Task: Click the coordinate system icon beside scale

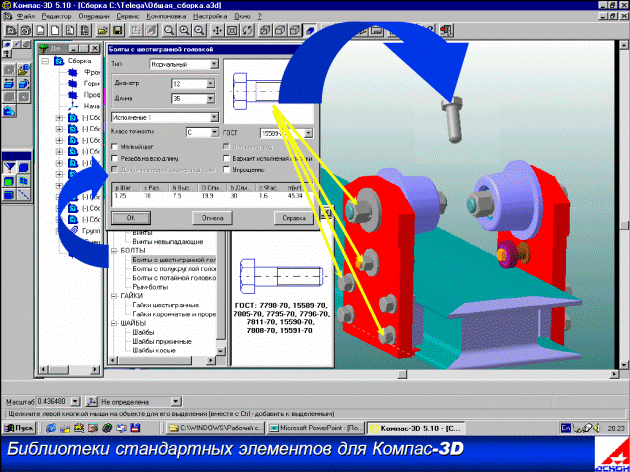Action: point(92,401)
